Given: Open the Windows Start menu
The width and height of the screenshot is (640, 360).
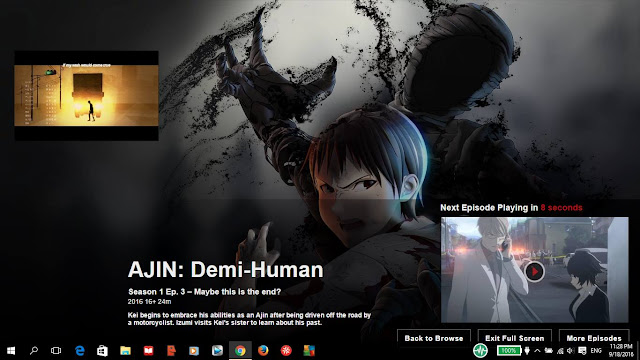Looking at the screenshot, I should point(11,351).
